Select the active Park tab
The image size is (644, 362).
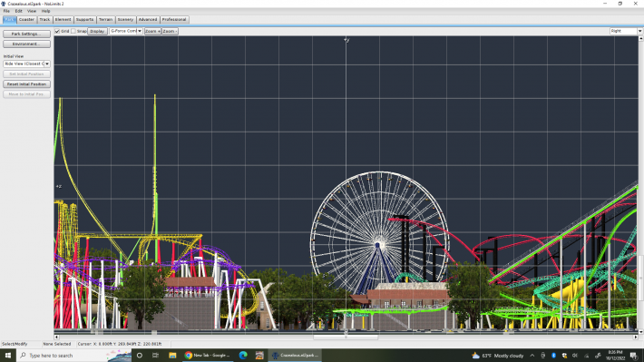tap(9, 19)
